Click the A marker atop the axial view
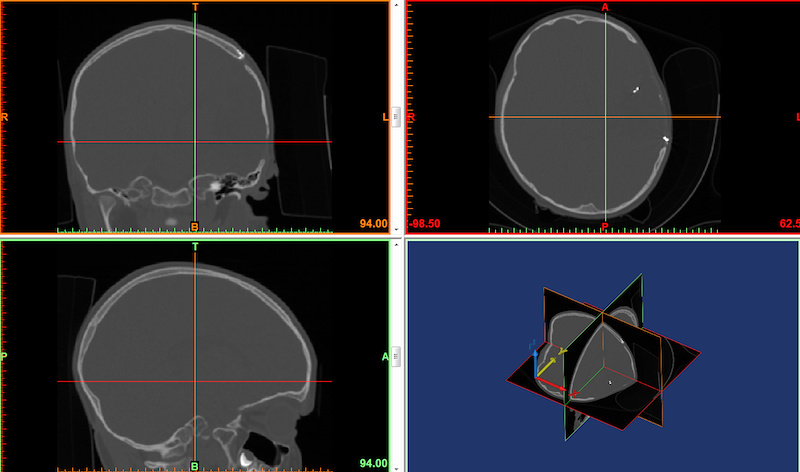 605,7
